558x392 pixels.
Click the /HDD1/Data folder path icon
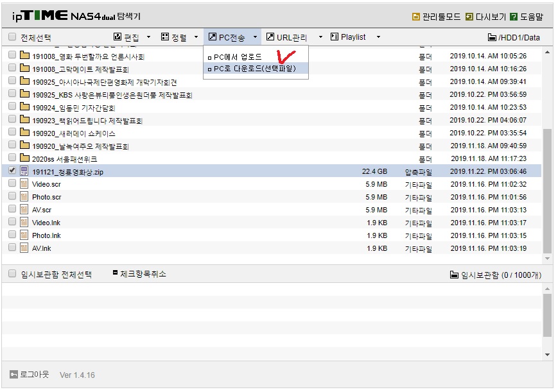492,37
